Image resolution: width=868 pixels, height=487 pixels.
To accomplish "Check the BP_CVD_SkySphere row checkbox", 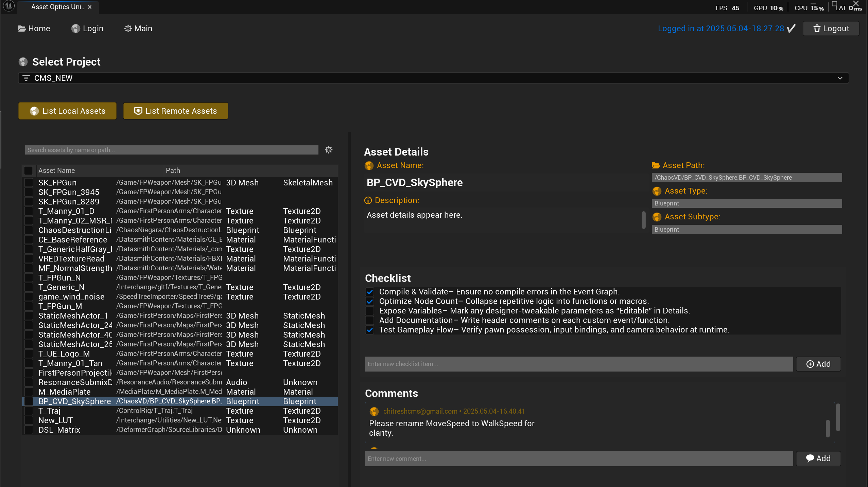I will point(29,401).
